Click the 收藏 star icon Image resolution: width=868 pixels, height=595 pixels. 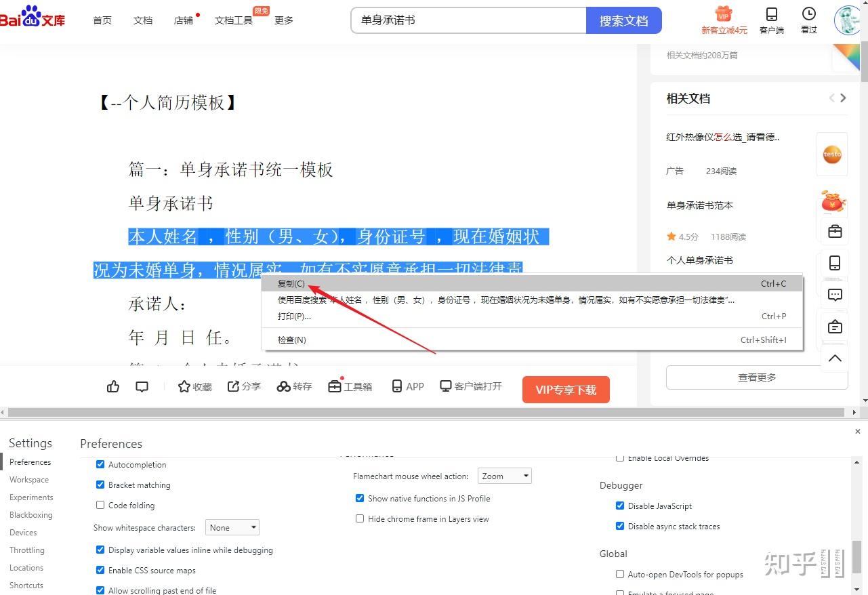coord(184,386)
